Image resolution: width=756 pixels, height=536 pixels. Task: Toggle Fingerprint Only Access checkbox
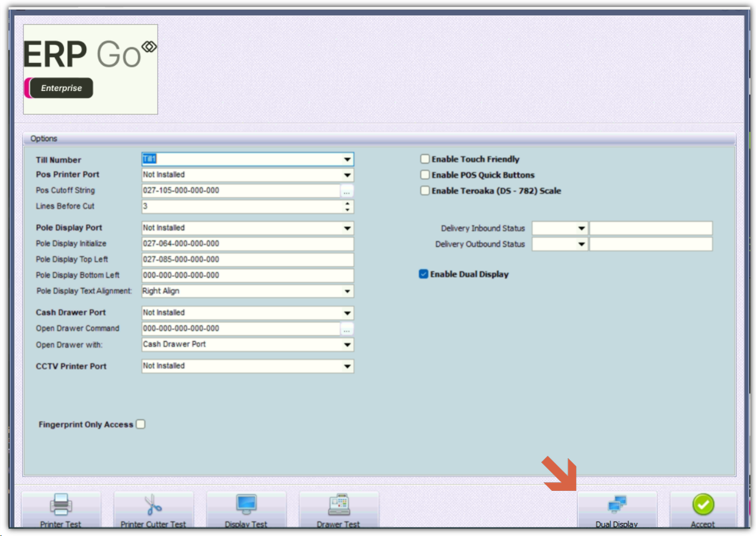[140, 425]
